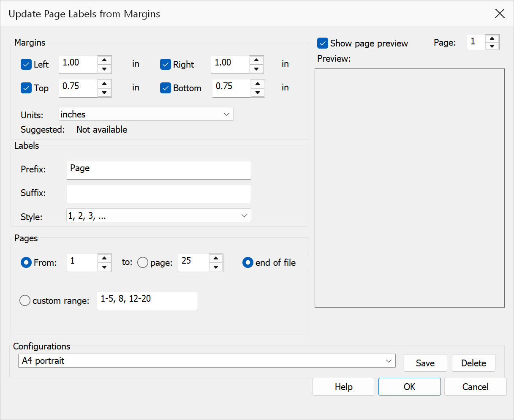
Task: Close the Update Page Labels dialog
Action: (500, 14)
